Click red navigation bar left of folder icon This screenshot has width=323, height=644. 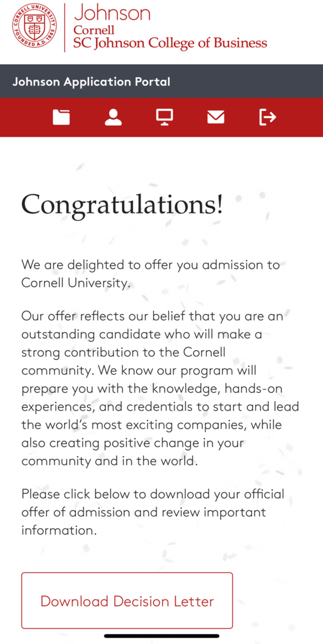click(x=25, y=117)
